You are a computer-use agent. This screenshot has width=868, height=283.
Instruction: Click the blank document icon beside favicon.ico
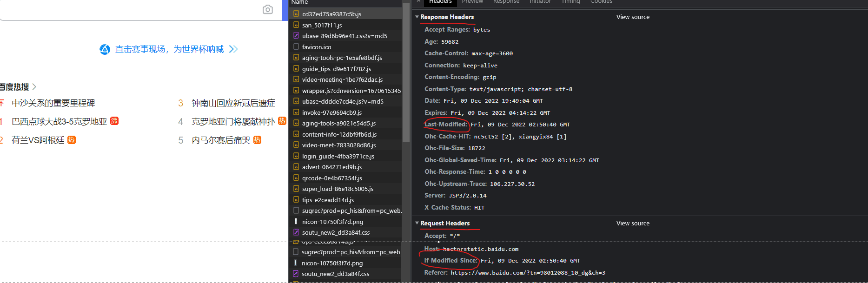pyautogui.click(x=296, y=47)
